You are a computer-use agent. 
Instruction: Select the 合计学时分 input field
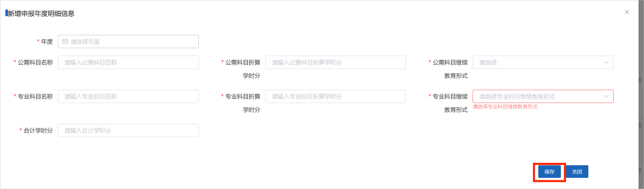tap(128, 130)
